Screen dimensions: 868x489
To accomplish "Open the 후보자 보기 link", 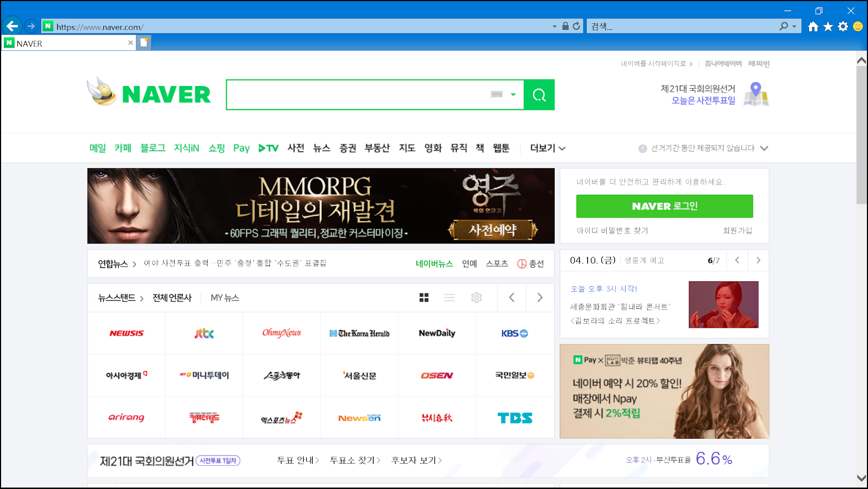I will click(x=417, y=460).
